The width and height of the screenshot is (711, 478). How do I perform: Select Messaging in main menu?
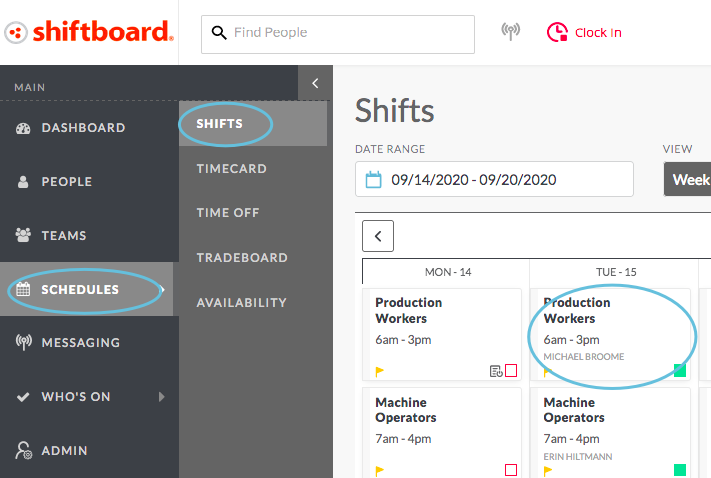(x=81, y=343)
